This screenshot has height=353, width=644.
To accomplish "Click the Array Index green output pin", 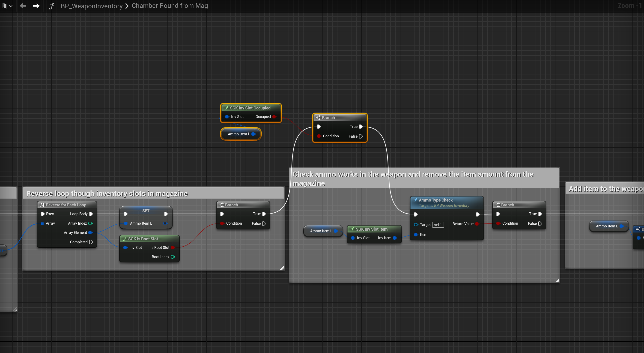I will click(90, 223).
